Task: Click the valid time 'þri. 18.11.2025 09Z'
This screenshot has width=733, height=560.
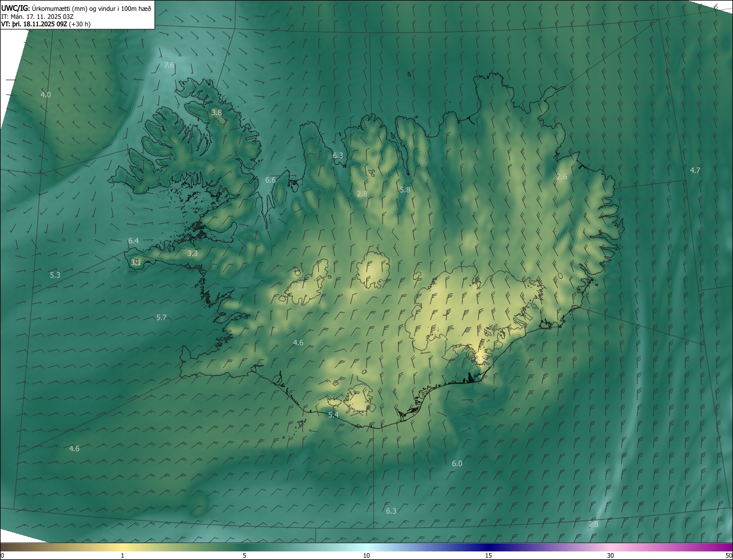Action: coord(40,24)
